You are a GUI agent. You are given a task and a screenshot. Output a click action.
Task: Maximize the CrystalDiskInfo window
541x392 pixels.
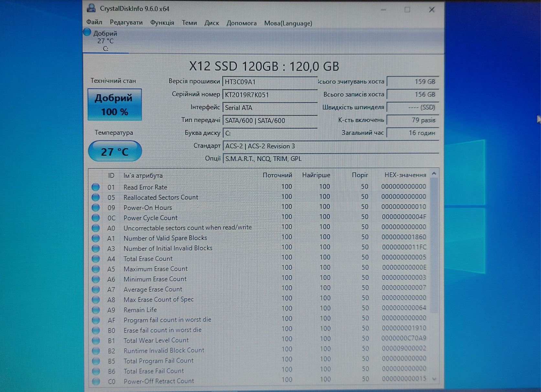coord(407,10)
